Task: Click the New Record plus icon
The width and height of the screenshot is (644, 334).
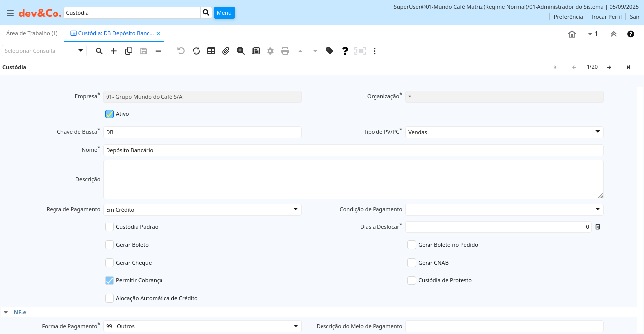Action: (114, 51)
